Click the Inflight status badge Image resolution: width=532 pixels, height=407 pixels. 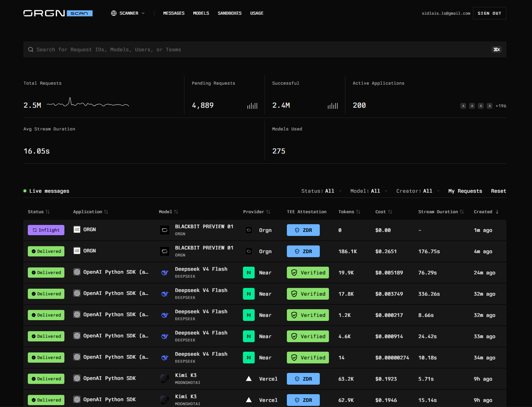(46, 230)
